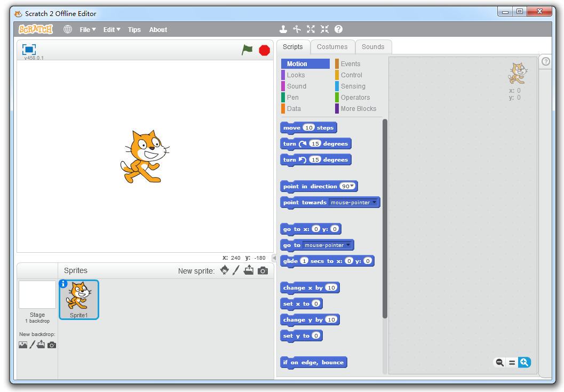Select the Shrink sprite tool
This screenshot has width=564, height=392.
(324, 30)
